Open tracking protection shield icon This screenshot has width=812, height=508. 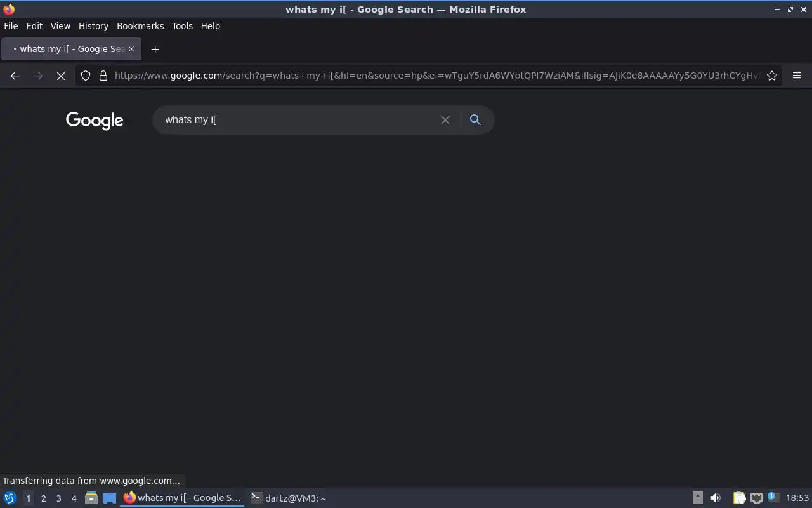coord(86,76)
